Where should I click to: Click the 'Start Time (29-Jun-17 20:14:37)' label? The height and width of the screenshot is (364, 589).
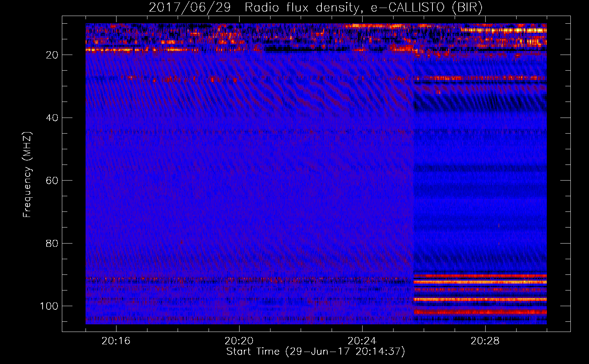[316, 352]
